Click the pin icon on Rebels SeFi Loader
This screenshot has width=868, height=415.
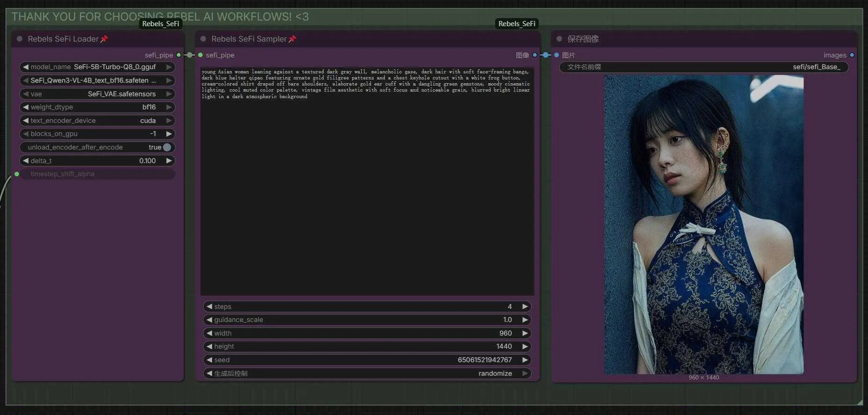[104, 39]
